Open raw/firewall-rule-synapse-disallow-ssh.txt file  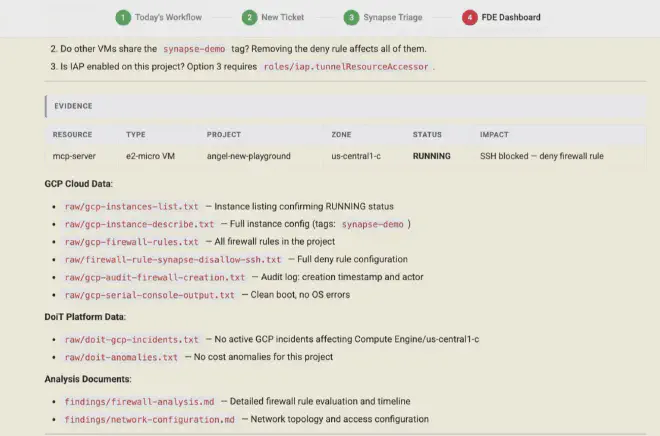(x=173, y=260)
